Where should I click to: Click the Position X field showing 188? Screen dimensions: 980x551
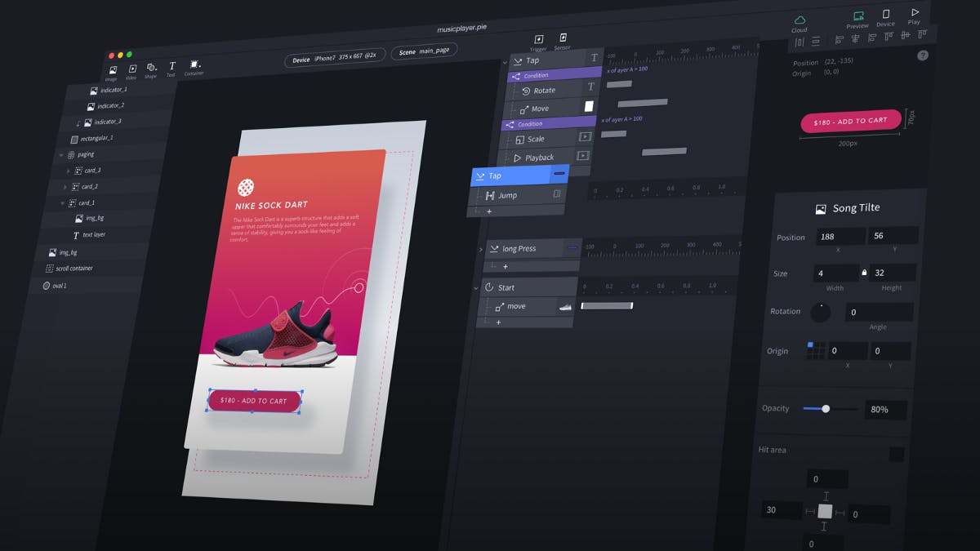point(840,237)
